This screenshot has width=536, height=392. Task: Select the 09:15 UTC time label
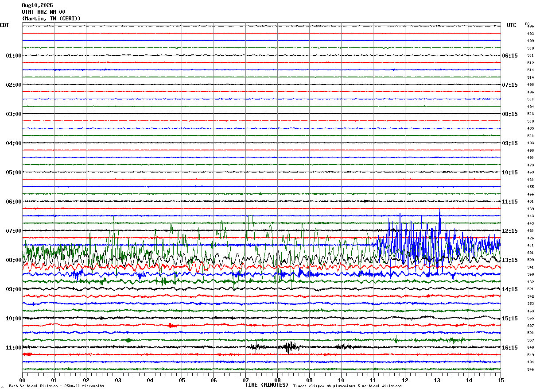510,143
